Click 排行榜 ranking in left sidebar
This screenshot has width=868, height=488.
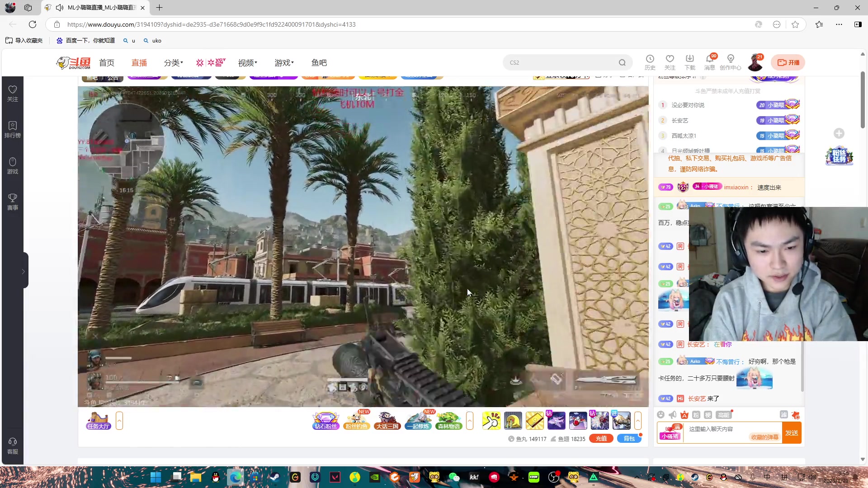click(x=13, y=129)
